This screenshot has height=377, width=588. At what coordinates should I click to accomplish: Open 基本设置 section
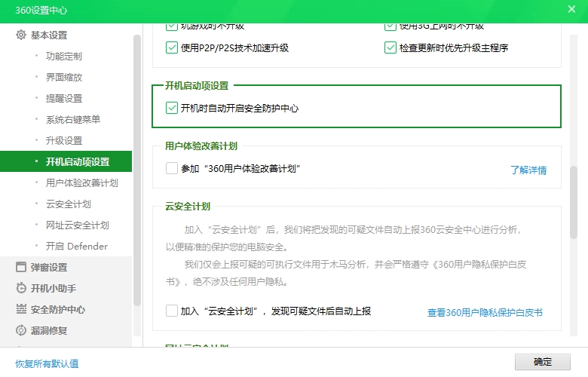pos(49,35)
